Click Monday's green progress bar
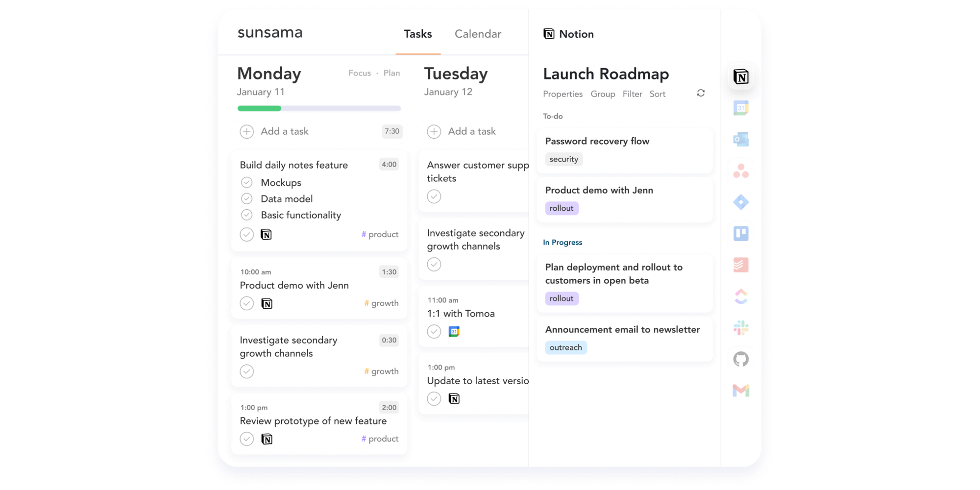The image size is (980, 490). point(259,108)
